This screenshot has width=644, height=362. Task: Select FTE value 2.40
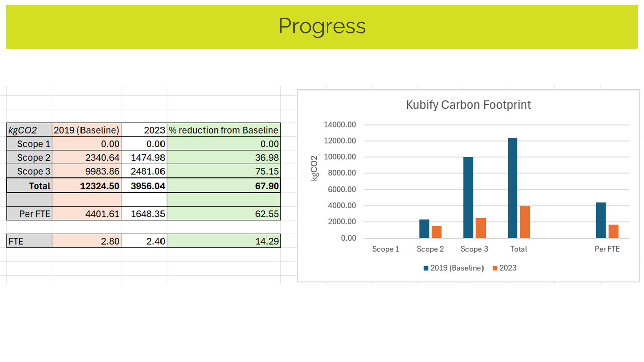click(144, 241)
